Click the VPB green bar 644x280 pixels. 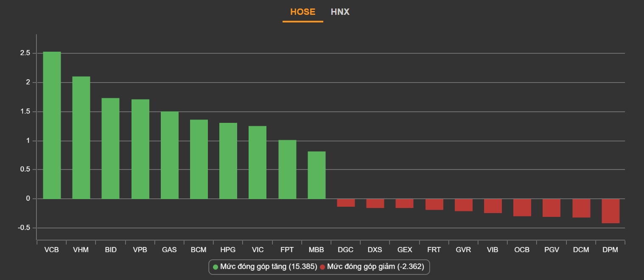tap(140, 149)
